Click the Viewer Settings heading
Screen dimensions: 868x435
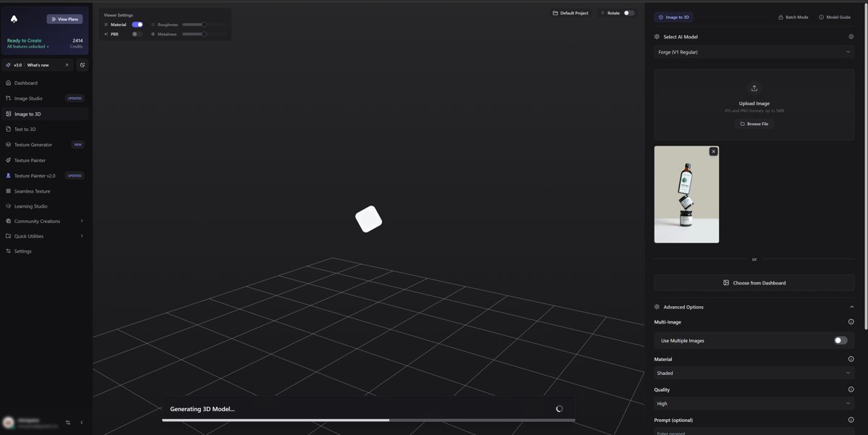[119, 15]
